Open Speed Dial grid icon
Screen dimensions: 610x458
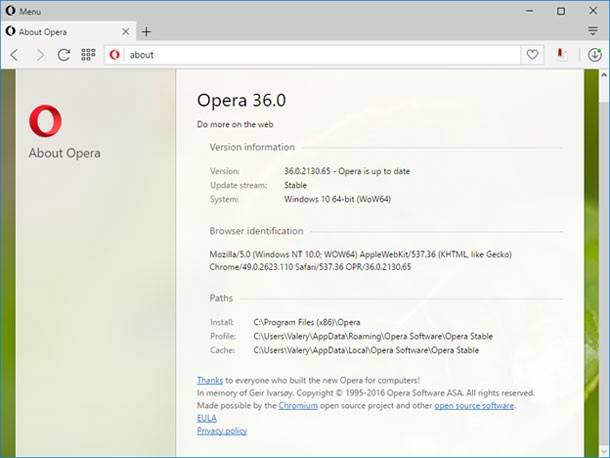click(x=88, y=54)
